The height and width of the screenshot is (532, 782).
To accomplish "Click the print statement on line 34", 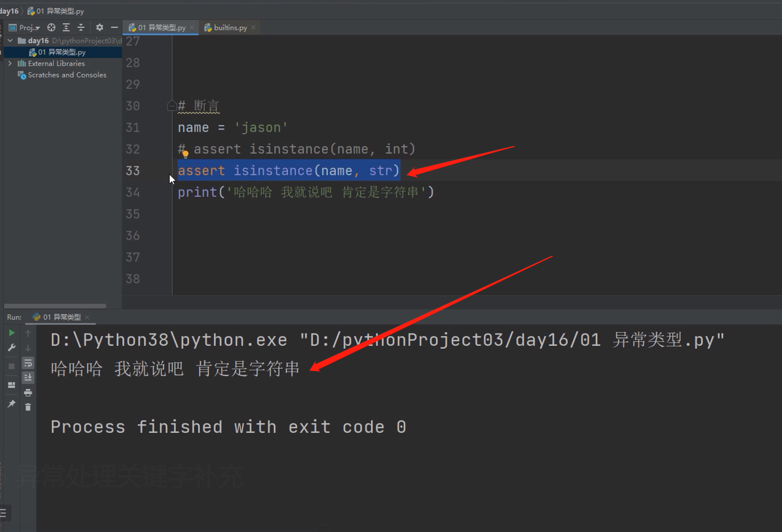I will (x=306, y=192).
